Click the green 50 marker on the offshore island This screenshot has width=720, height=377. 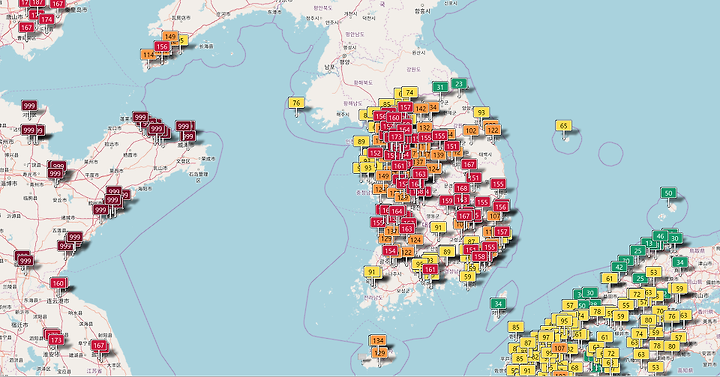[x=669, y=193]
